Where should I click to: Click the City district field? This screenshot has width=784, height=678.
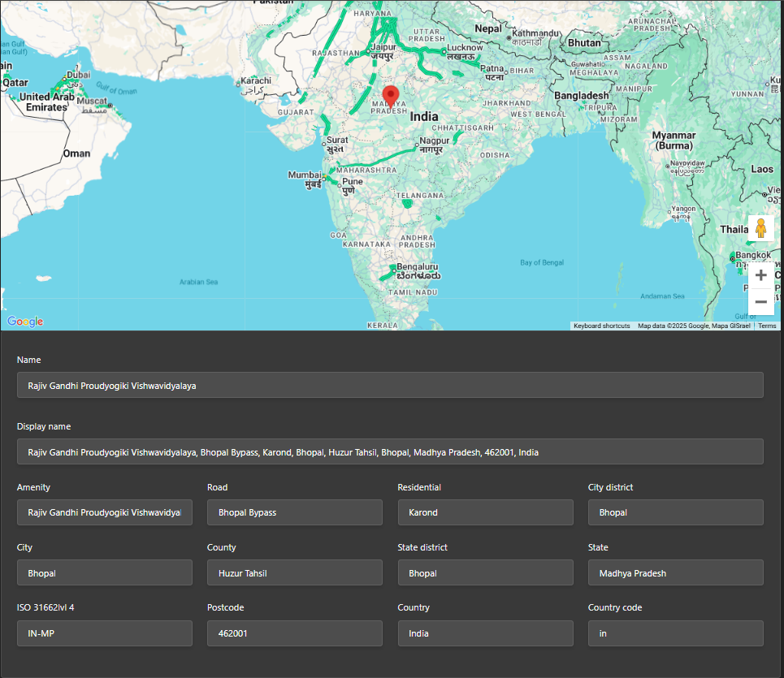click(675, 512)
